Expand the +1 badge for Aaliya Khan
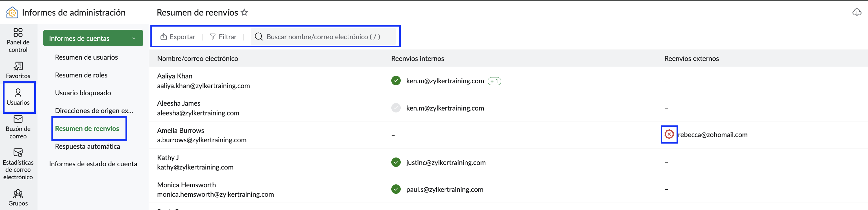Viewport: 868px width, 210px height. (x=494, y=81)
